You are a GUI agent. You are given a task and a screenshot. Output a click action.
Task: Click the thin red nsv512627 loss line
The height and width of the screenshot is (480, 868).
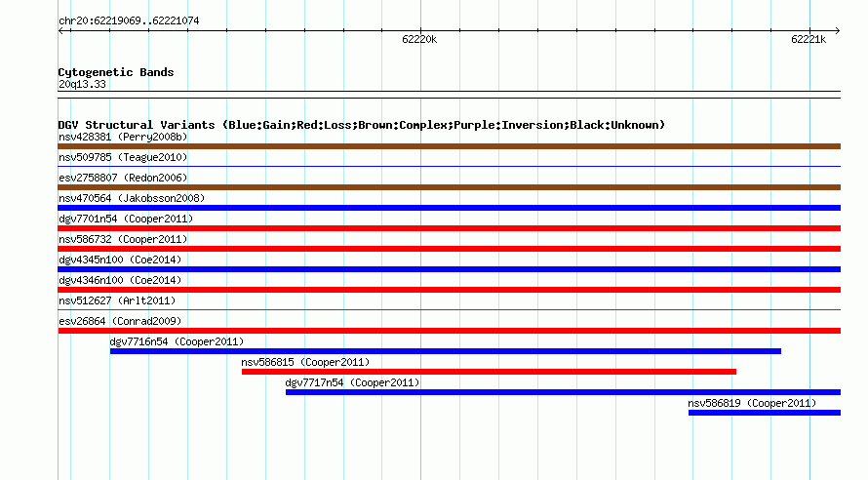(x=449, y=309)
